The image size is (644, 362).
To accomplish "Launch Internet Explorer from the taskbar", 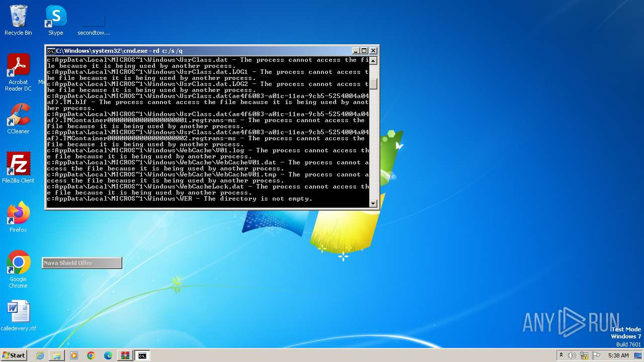I will (40, 355).
